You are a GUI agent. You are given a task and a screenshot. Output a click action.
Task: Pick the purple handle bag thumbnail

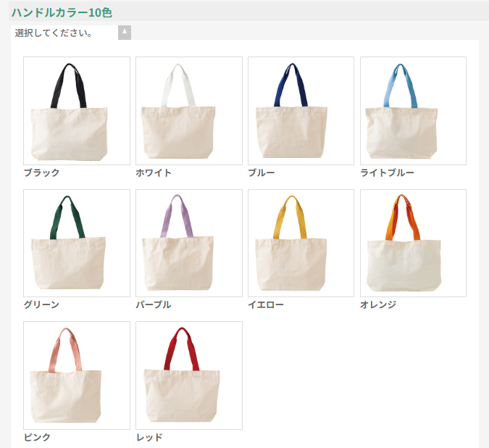coord(189,243)
